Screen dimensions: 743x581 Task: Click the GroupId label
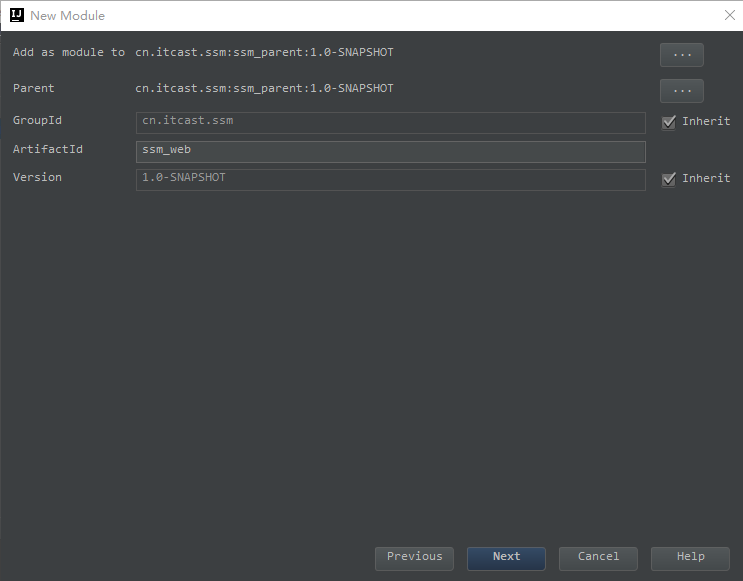(37, 120)
